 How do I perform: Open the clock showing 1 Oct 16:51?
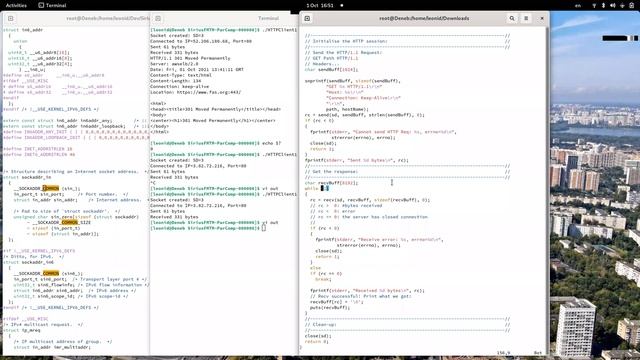tap(320, 5)
